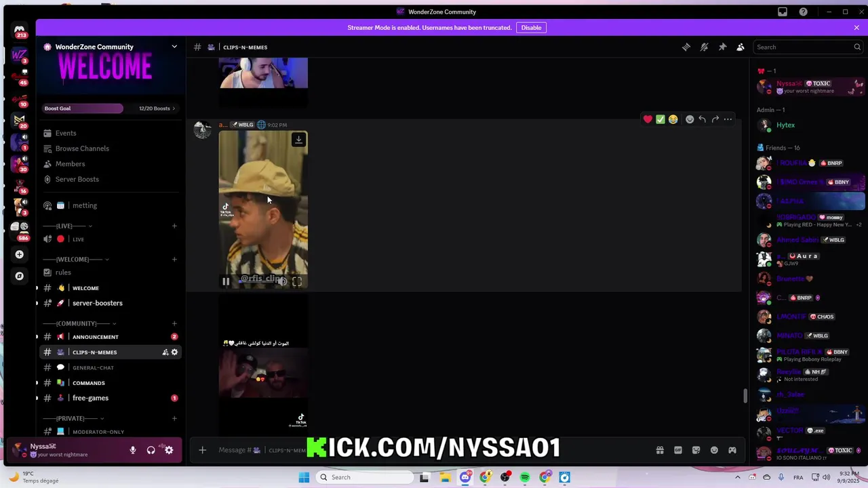
Task: Open the Add Reaction emoji picker
Action: click(x=690, y=119)
